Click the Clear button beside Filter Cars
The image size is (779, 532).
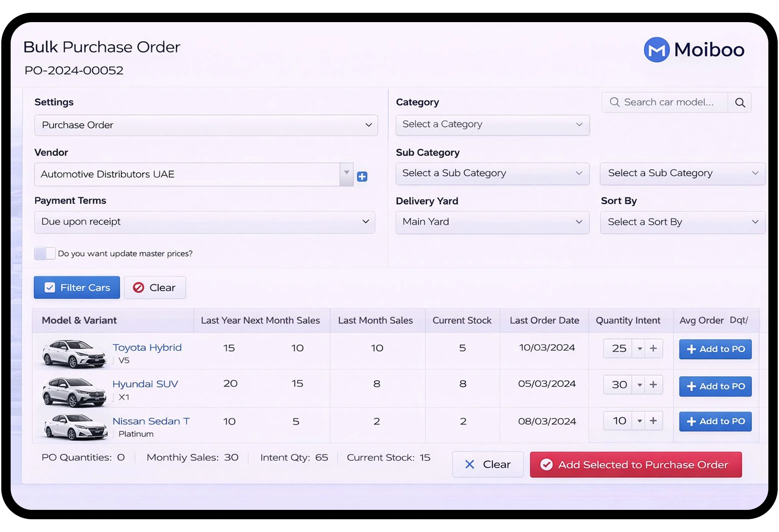click(155, 288)
